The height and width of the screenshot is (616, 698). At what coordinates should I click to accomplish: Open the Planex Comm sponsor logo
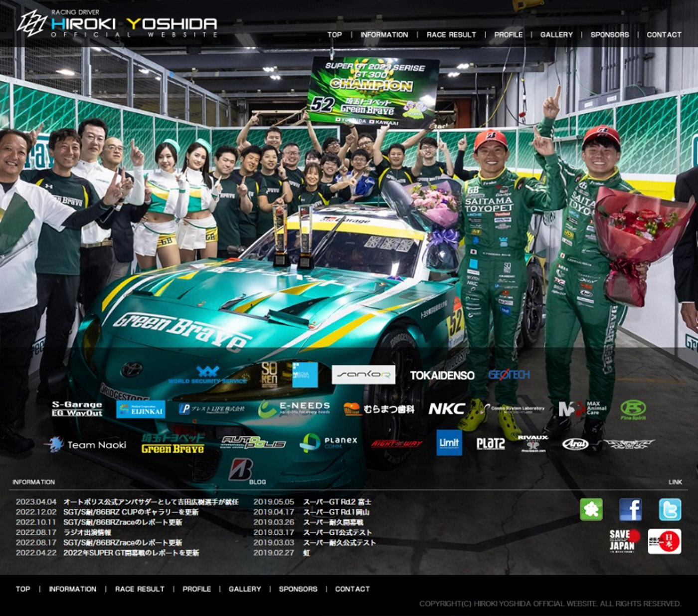tap(329, 443)
